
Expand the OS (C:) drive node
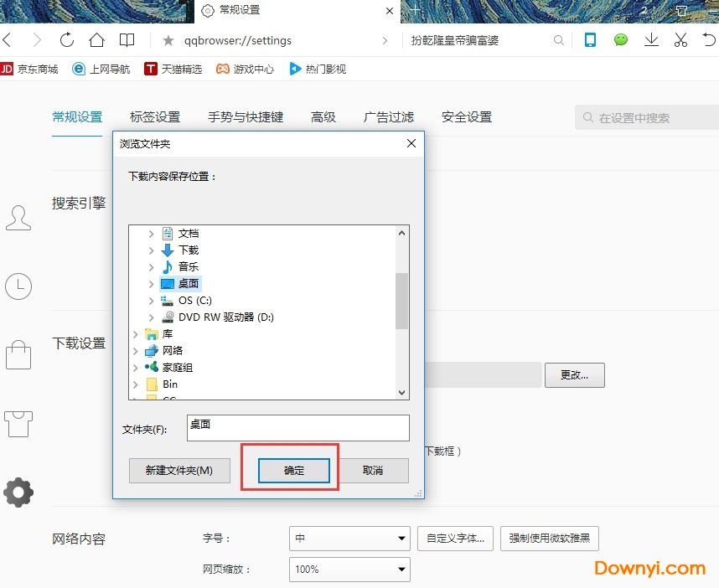149,300
